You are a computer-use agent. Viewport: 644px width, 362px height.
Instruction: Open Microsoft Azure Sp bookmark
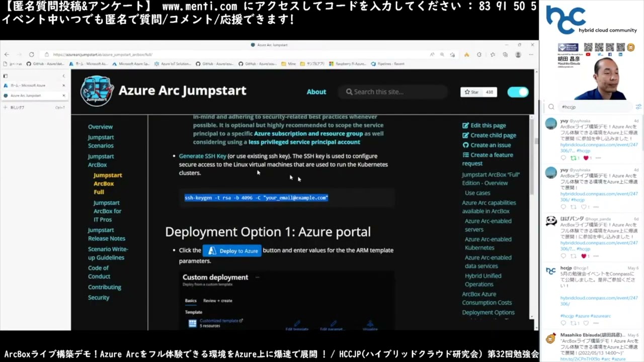pos(131,64)
